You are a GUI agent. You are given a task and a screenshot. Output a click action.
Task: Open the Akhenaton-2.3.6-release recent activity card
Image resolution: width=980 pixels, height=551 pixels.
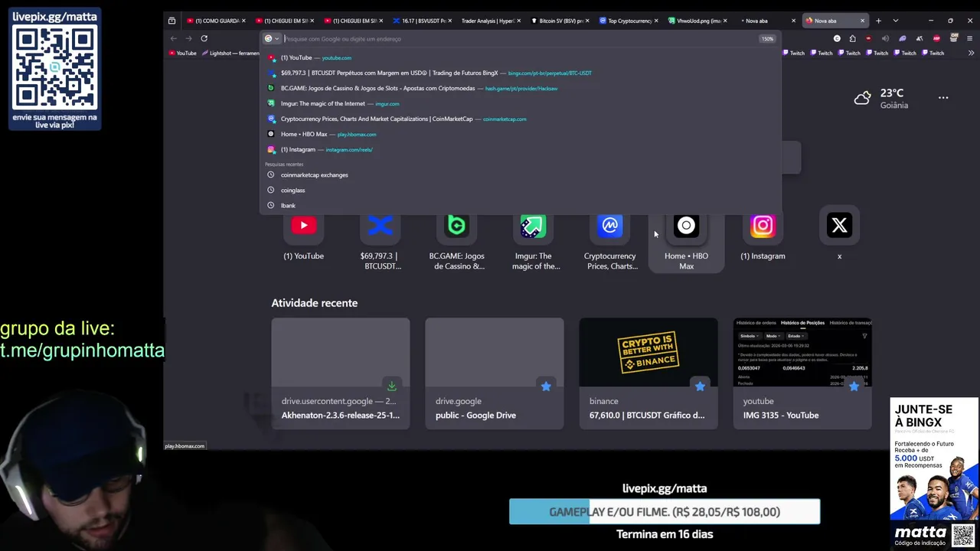pyautogui.click(x=341, y=373)
